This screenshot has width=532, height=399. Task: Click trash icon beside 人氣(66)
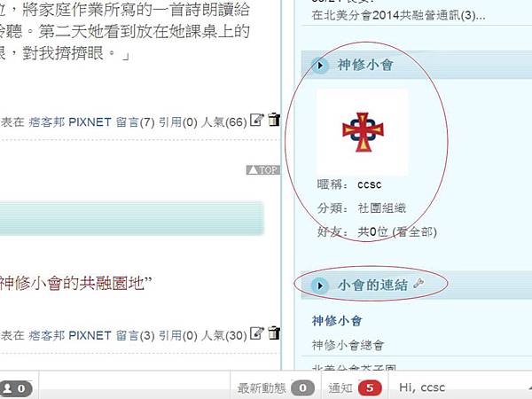click(274, 120)
